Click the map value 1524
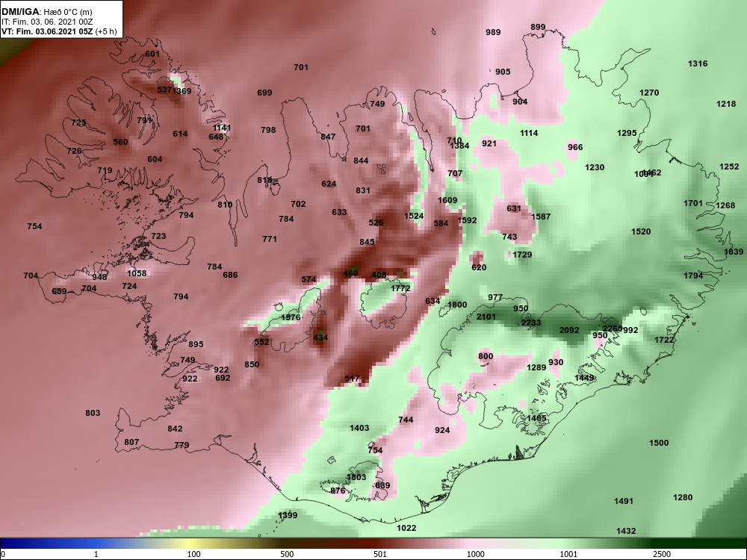747x560 pixels. click(x=414, y=217)
